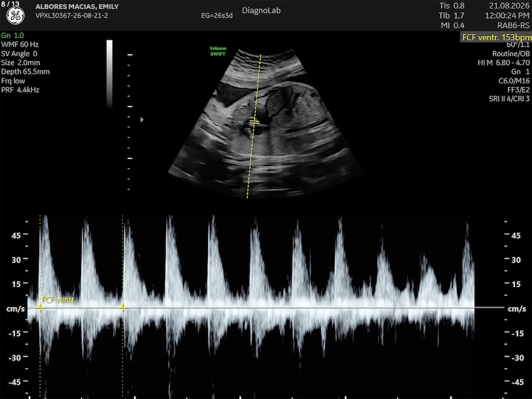Click the EG=26s3d gestational age label
This screenshot has height=399, width=532.
point(217,16)
